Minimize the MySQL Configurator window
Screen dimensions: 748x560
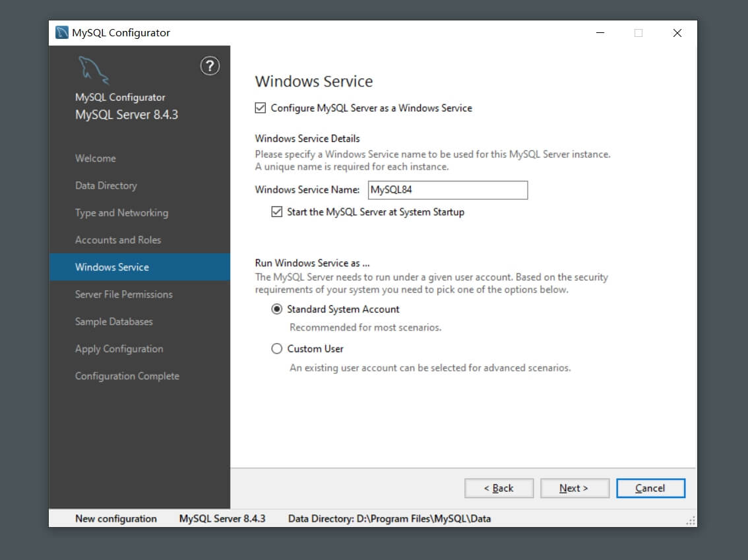coord(601,33)
